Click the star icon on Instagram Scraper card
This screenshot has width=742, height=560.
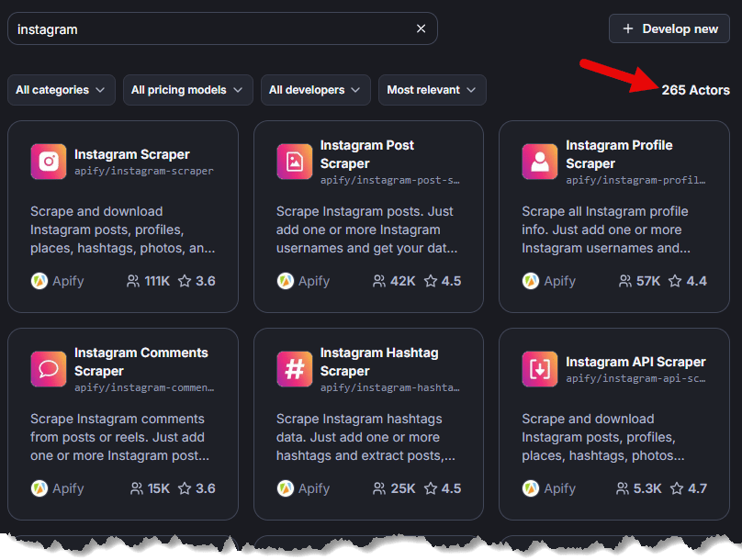185,282
